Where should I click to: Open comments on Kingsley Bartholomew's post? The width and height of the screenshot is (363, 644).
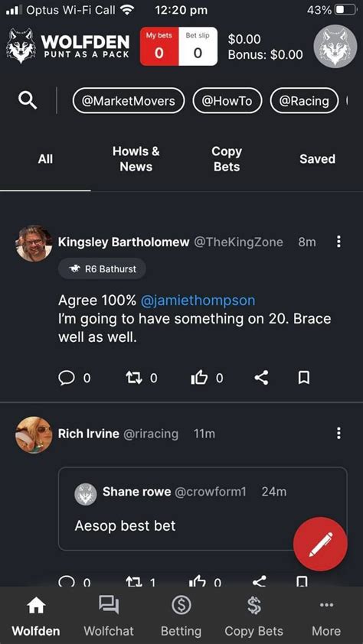coord(74,377)
